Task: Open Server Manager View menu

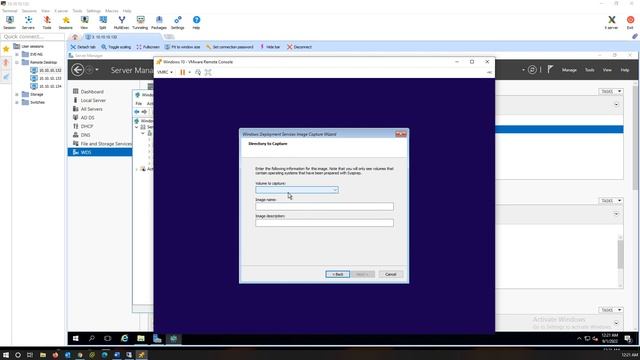Action: pos(607,70)
